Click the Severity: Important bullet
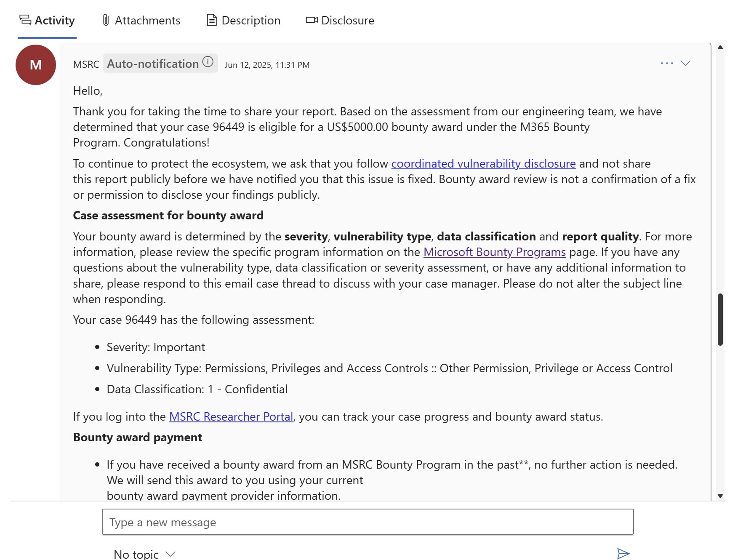 pos(156,347)
